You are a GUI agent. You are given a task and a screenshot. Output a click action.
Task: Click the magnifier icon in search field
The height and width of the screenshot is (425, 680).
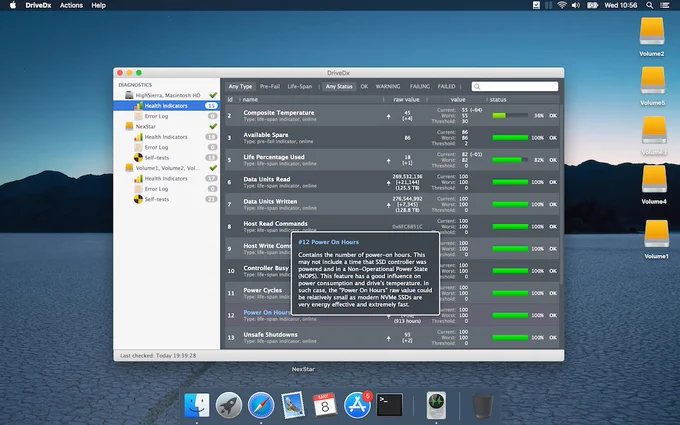click(477, 87)
